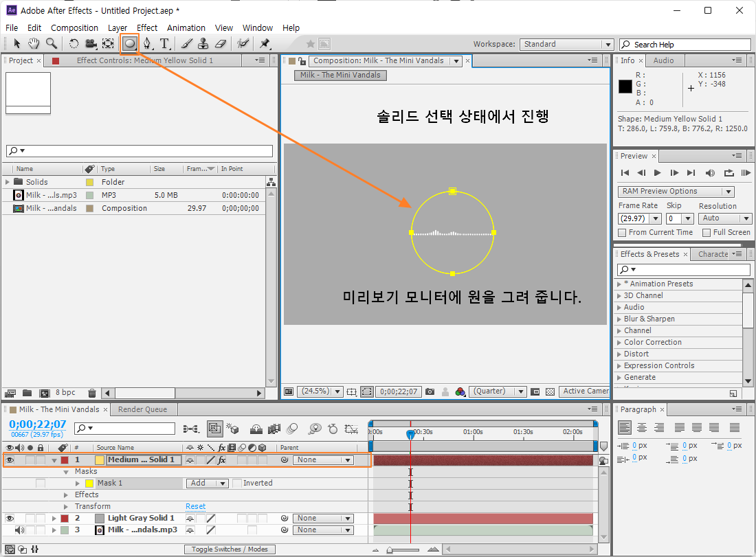Select the Pen tool
Viewport: 756px width, 557px height.
(147, 44)
